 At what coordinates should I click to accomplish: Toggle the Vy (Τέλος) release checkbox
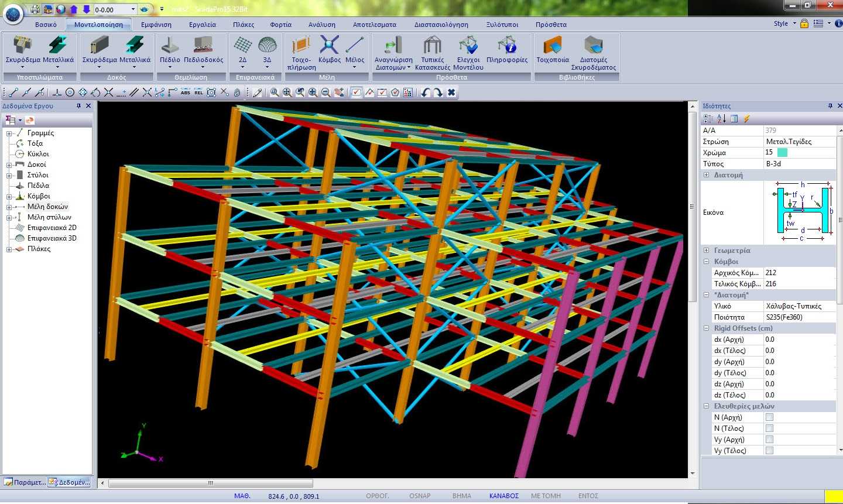769,451
